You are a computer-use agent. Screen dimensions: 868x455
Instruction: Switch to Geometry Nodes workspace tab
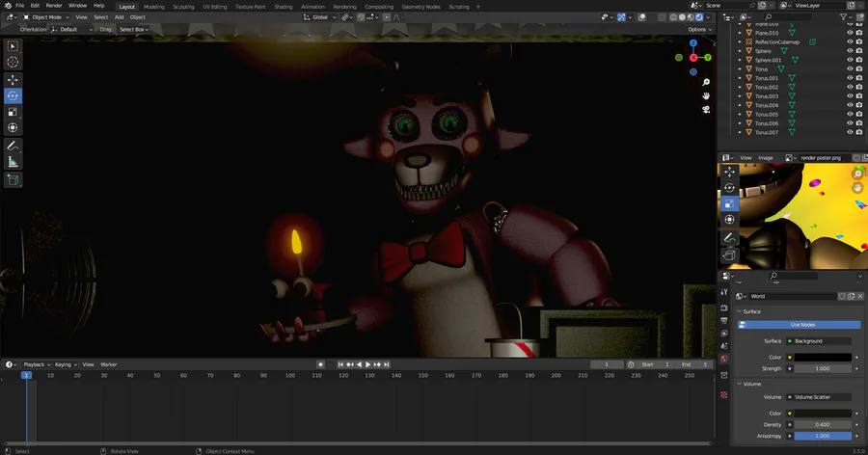pyautogui.click(x=420, y=7)
